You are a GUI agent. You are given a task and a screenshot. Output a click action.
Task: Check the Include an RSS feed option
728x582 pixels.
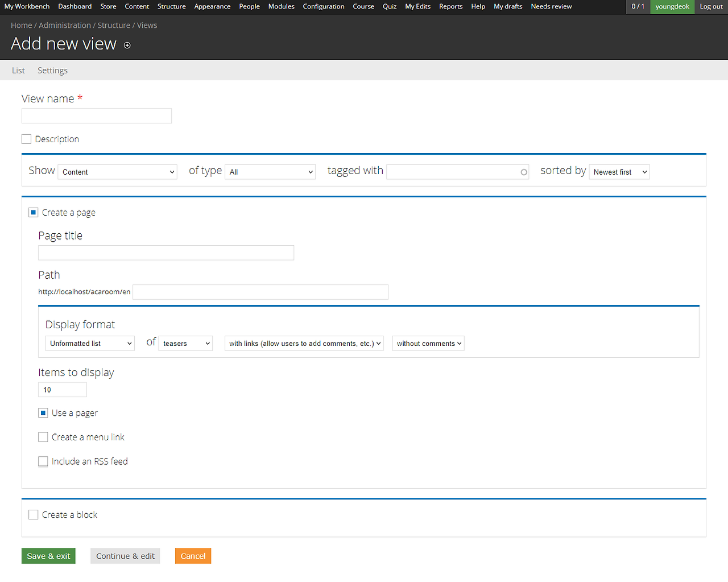click(43, 461)
